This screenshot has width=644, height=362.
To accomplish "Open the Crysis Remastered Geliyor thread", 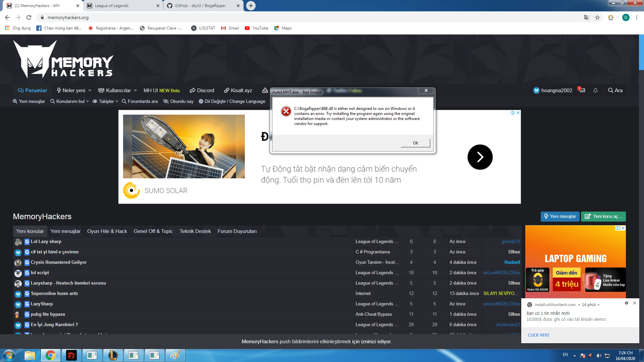I will [59, 262].
